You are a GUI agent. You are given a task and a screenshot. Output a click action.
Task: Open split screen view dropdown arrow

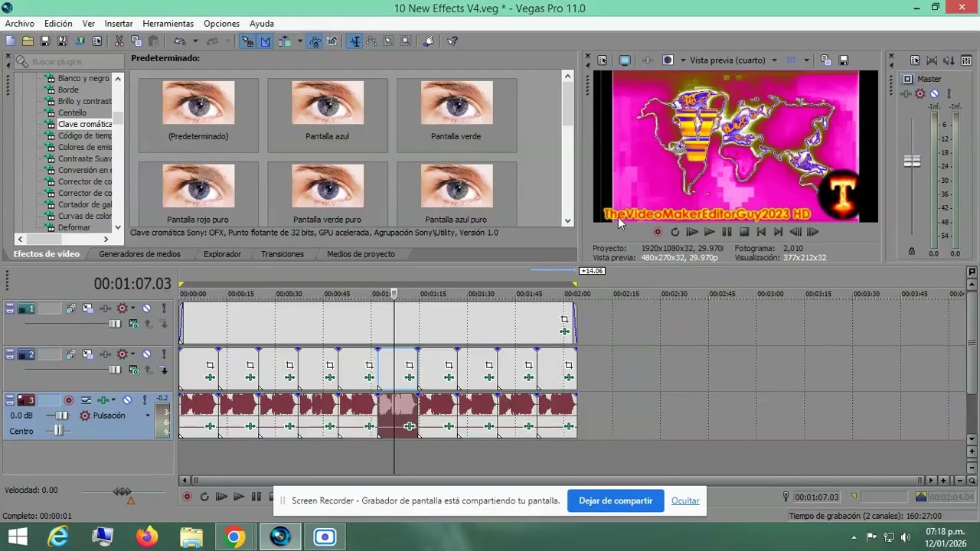tap(683, 60)
